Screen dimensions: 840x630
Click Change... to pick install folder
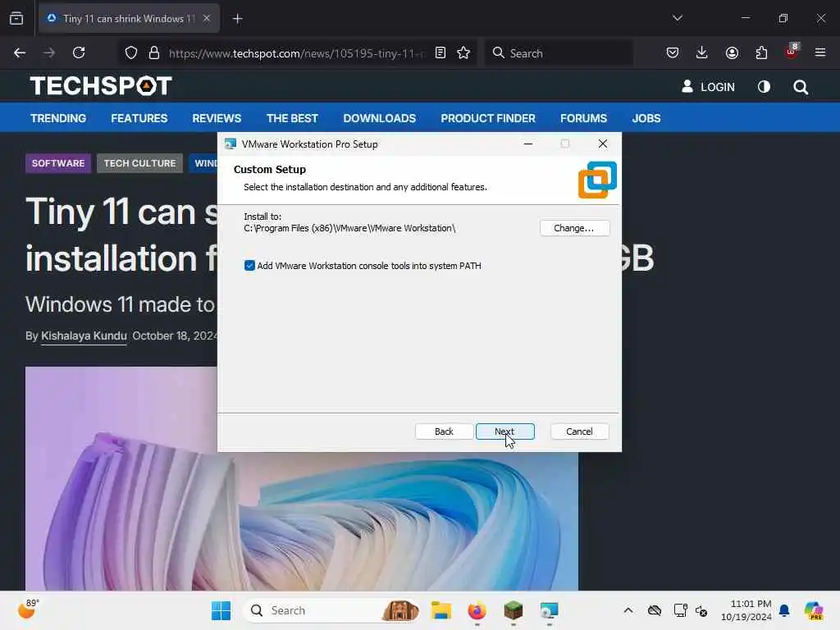pyautogui.click(x=574, y=228)
